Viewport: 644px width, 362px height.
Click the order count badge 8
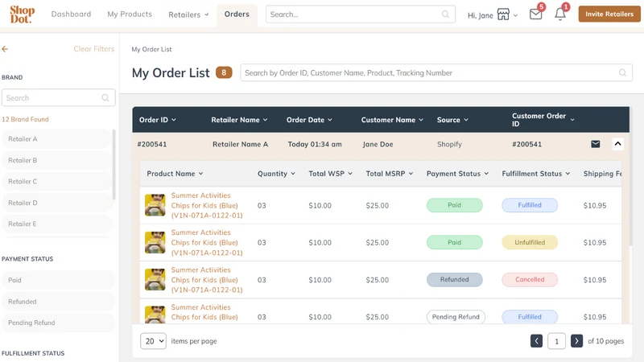(224, 72)
